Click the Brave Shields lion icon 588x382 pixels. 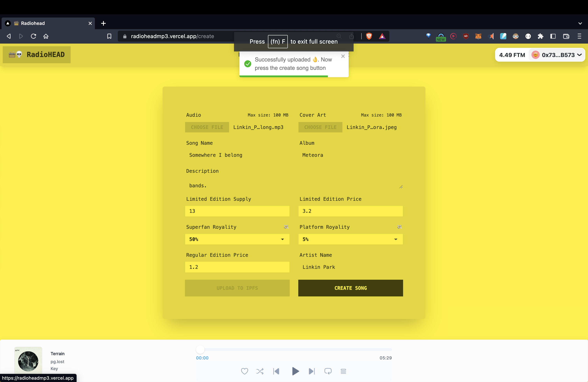[x=369, y=36]
